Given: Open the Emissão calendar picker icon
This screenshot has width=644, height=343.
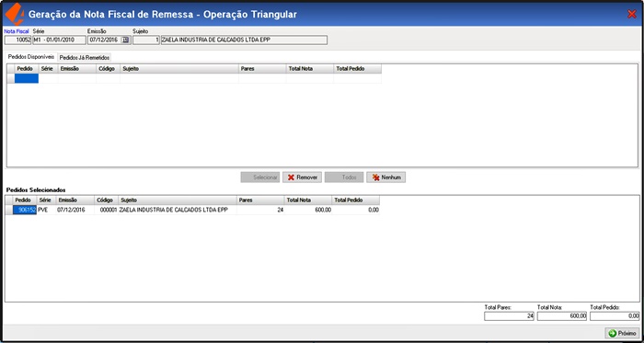Looking at the screenshot, I should [x=126, y=40].
